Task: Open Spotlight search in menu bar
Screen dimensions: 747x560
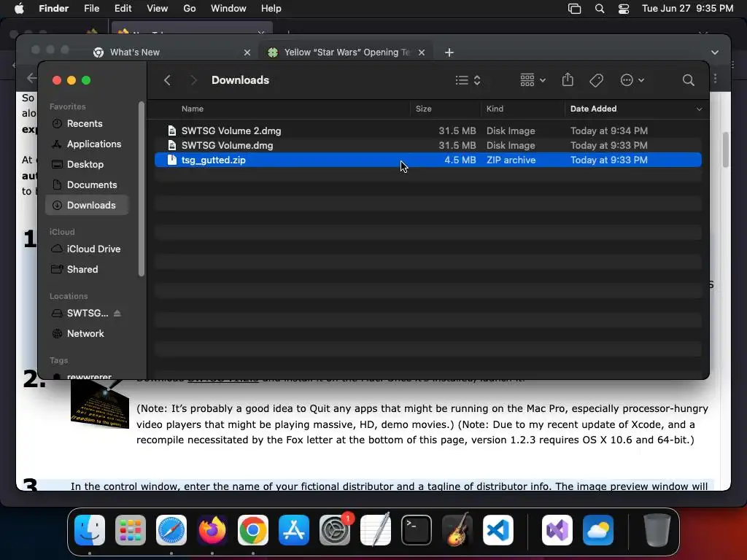Action: point(600,9)
